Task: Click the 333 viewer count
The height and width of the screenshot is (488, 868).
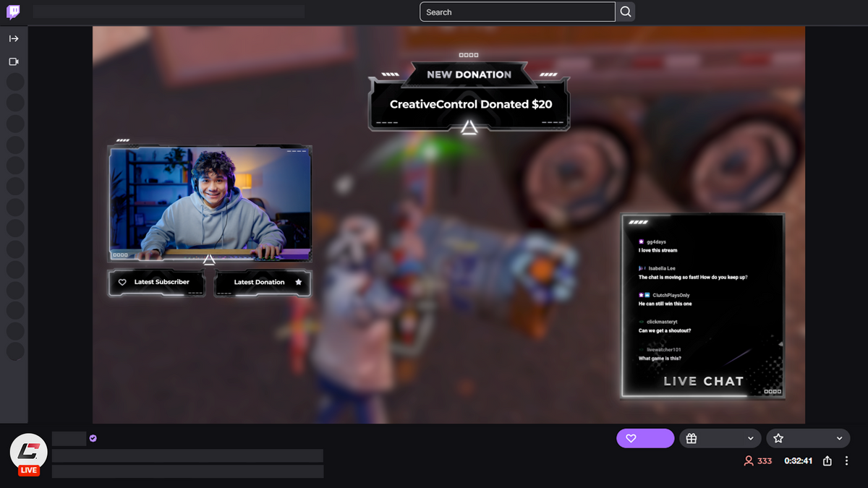Action: (x=758, y=461)
